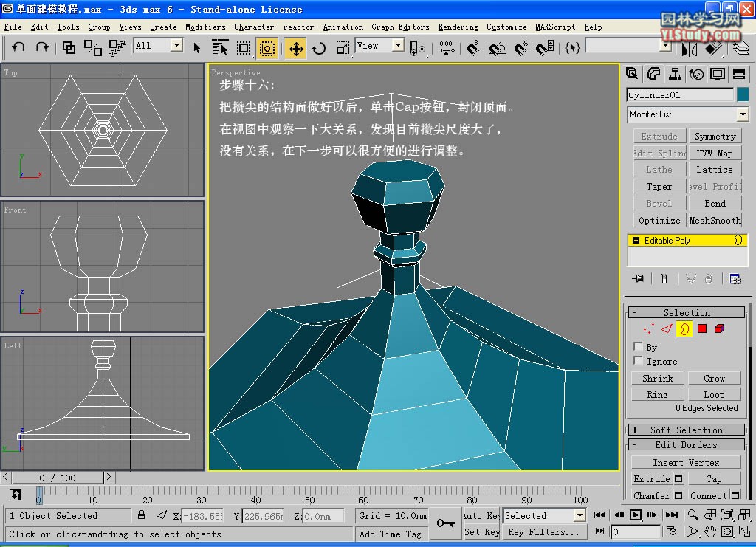Toggle Auto Key animation mode

pyautogui.click(x=481, y=516)
